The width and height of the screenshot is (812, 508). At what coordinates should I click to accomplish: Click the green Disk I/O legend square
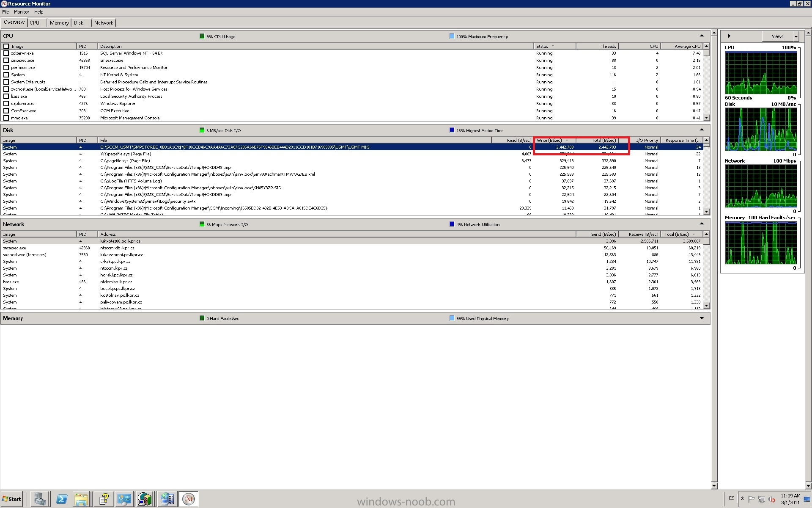(x=202, y=130)
